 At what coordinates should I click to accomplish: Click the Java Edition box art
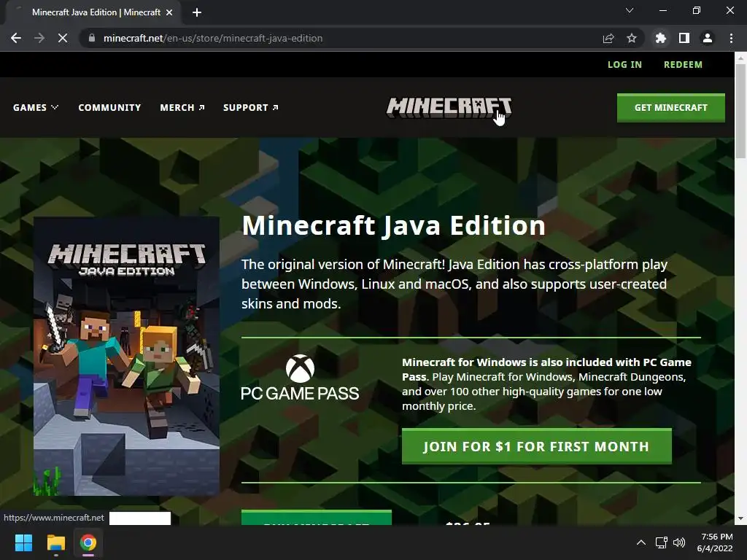click(126, 356)
